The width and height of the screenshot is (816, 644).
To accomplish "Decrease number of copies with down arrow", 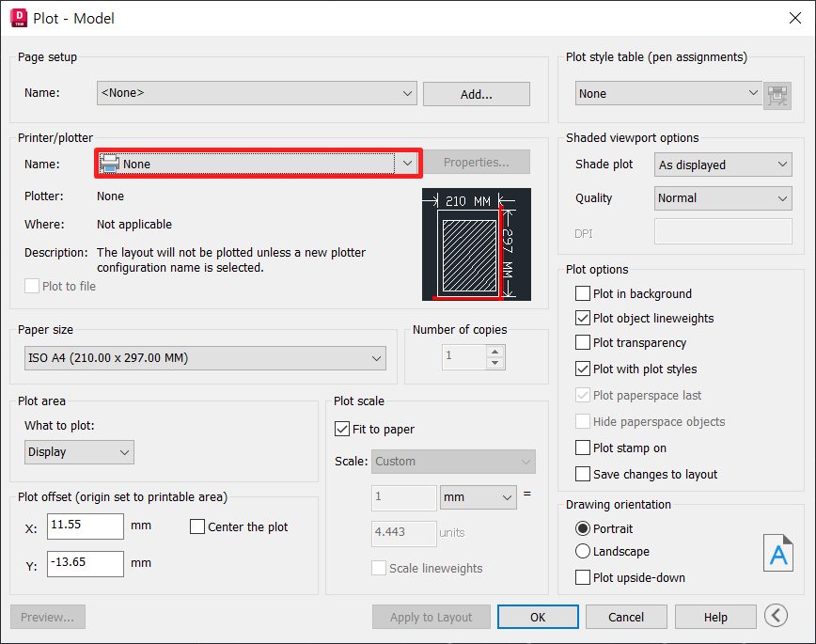I will (x=494, y=363).
